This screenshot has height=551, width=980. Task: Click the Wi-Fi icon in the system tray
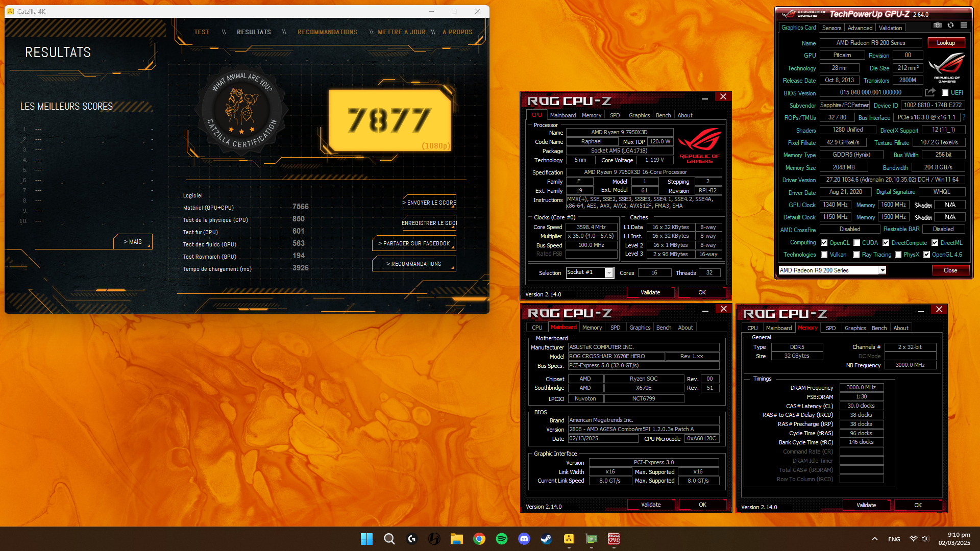pos(913,539)
